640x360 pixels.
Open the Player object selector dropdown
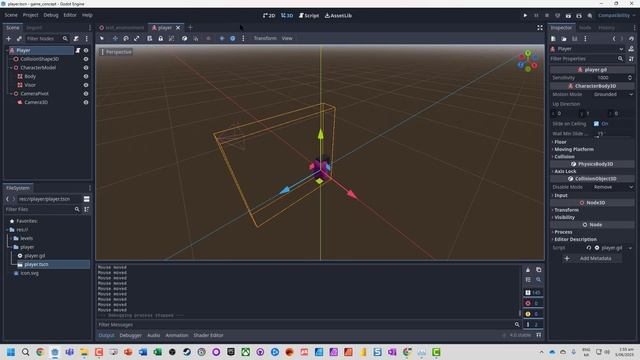[587, 49]
